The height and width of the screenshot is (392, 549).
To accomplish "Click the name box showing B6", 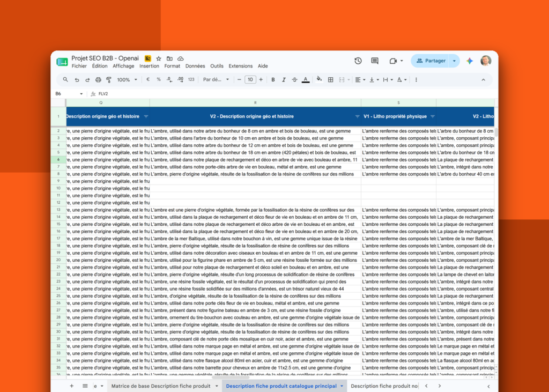I will [x=69, y=93].
